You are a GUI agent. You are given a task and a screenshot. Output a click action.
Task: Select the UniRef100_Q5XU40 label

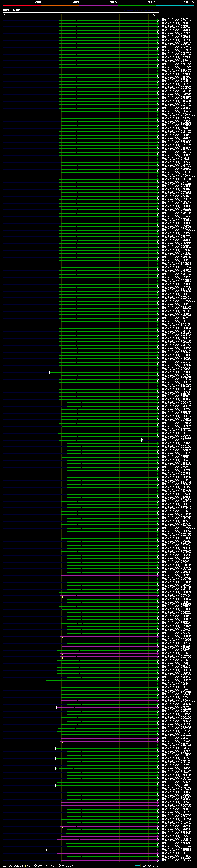pos(176,81)
